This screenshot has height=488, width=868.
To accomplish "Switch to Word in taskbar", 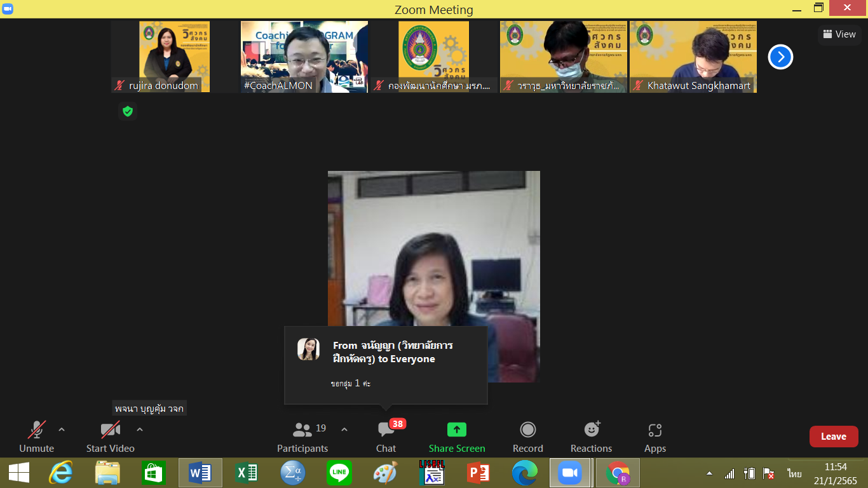I will click(x=200, y=473).
